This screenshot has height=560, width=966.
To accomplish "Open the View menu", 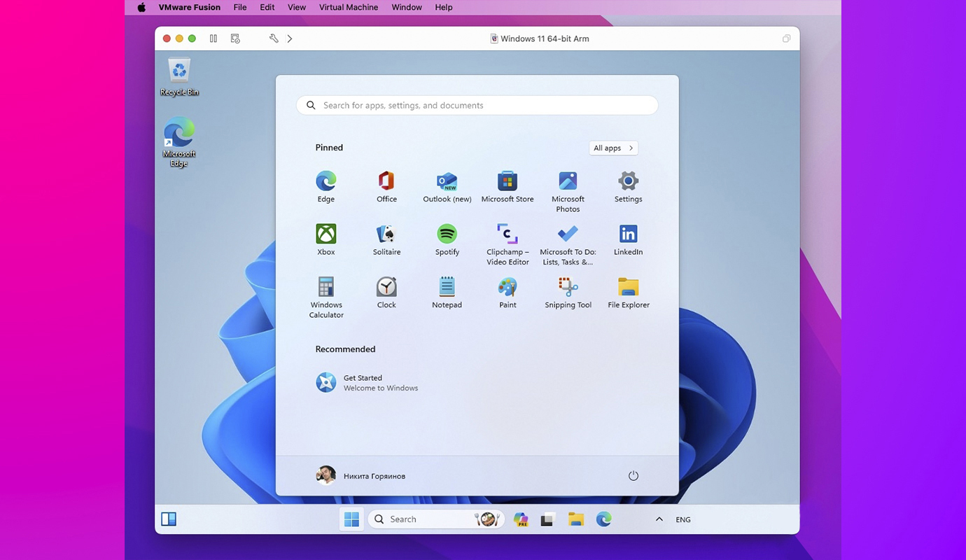I will (x=297, y=7).
